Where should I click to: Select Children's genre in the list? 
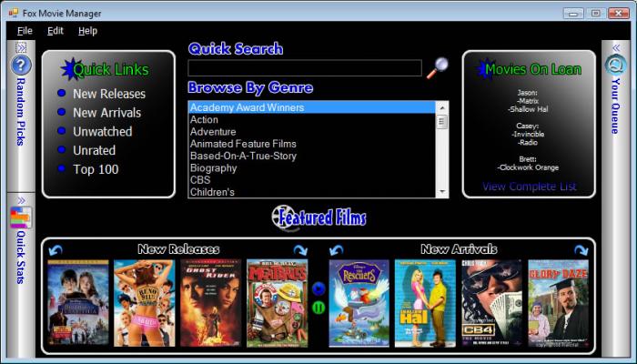coord(311,192)
